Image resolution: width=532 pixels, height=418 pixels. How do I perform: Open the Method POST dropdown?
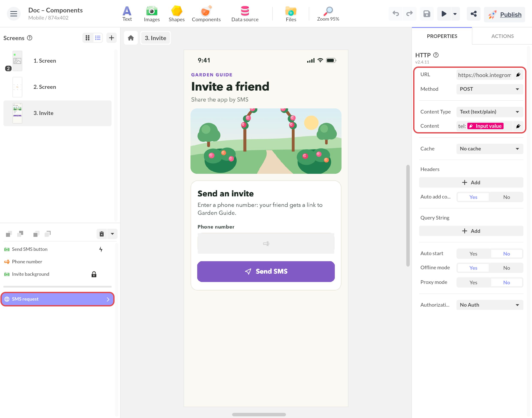click(490, 89)
